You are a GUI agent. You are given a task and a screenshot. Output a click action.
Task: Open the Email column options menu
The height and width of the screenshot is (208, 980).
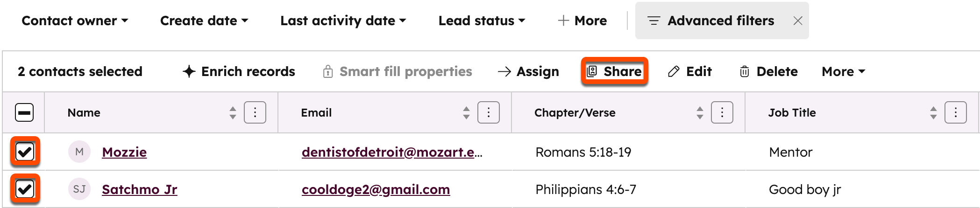[488, 112]
